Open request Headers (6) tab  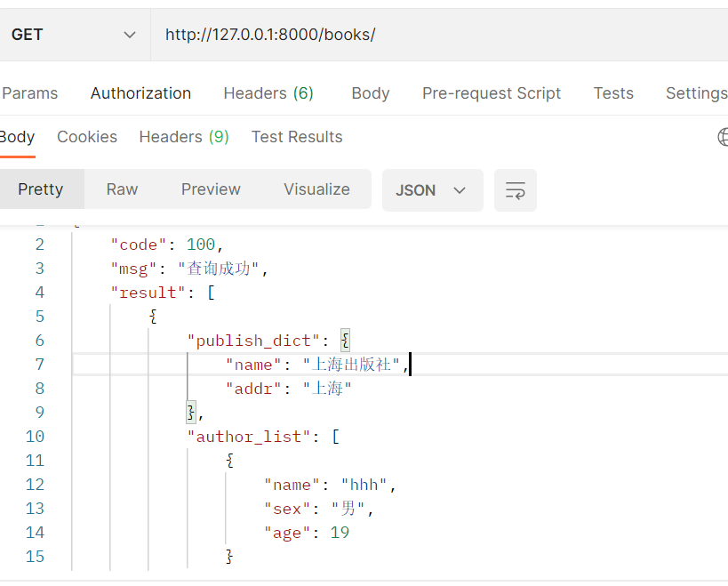(x=268, y=93)
